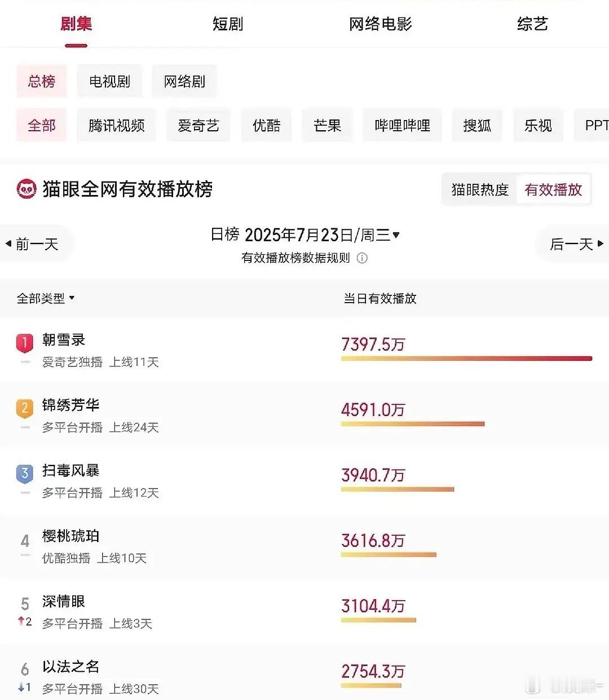
Task: Click the 朝雪录 playback bar
Action: (467, 358)
